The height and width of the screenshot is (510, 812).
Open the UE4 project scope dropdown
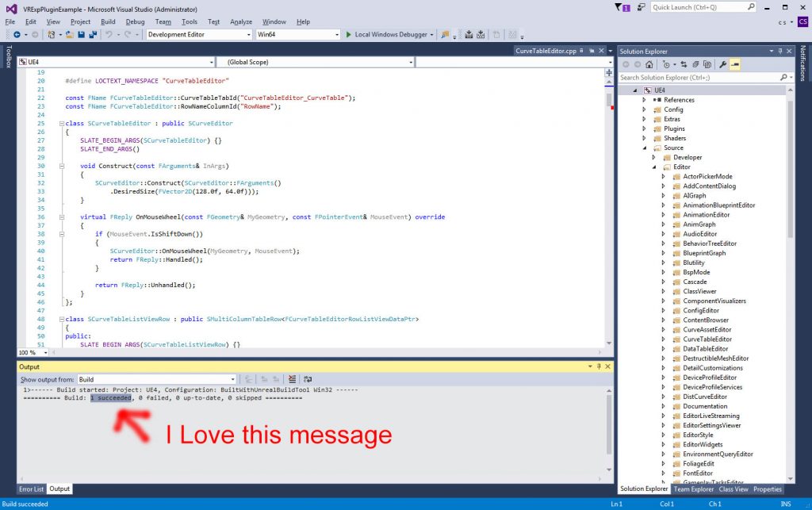point(116,62)
